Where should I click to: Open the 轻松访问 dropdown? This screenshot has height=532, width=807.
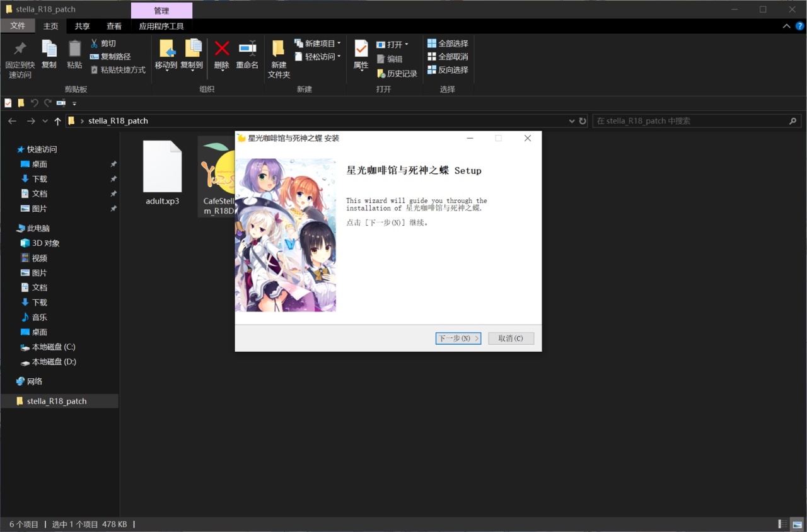click(x=318, y=57)
